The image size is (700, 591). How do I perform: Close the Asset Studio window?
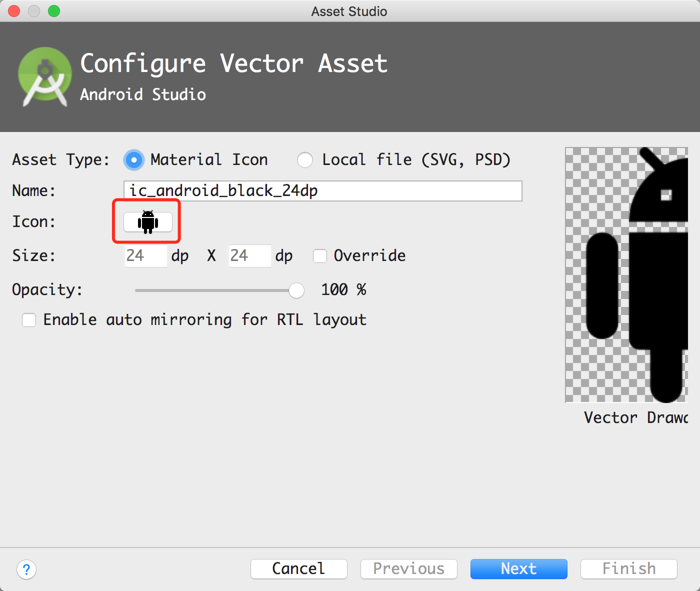14,11
